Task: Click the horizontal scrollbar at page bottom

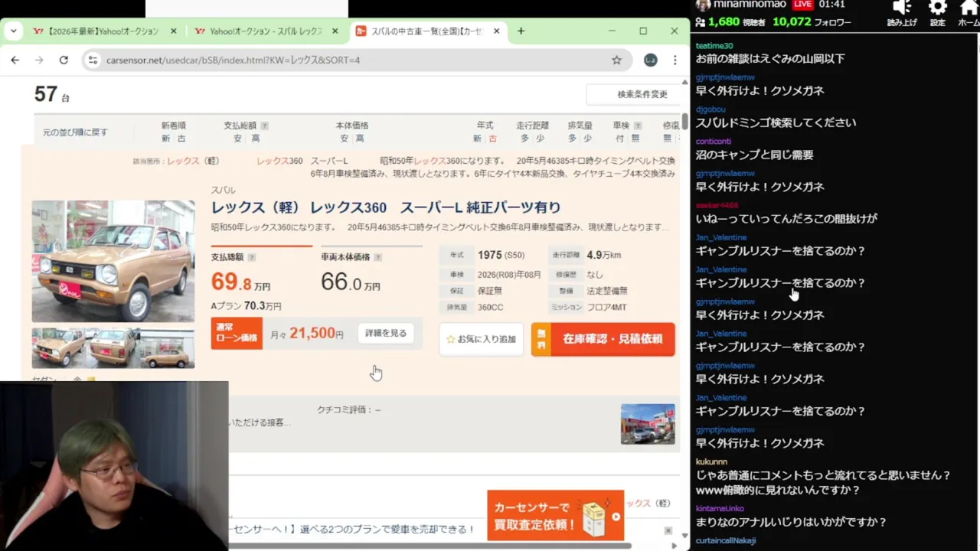Action: [430, 546]
